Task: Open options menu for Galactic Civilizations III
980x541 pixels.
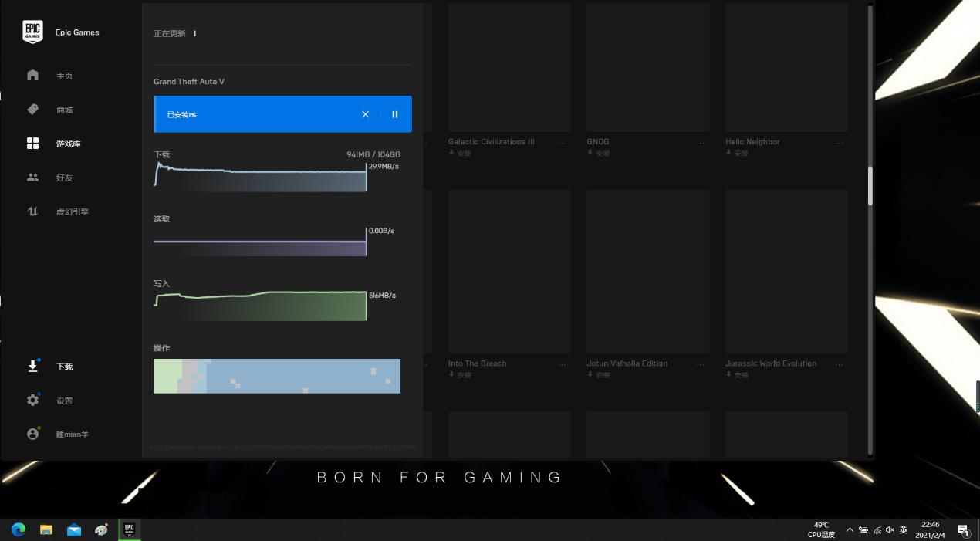Action: coord(563,141)
